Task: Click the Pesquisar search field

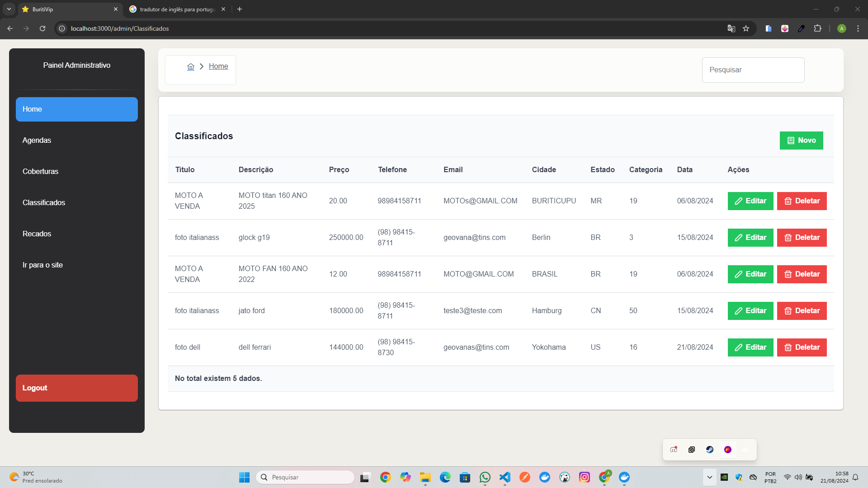Action: point(753,70)
